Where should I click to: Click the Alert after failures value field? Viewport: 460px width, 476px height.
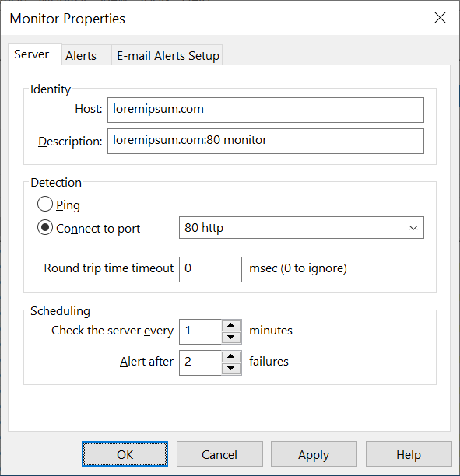coord(201,362)
